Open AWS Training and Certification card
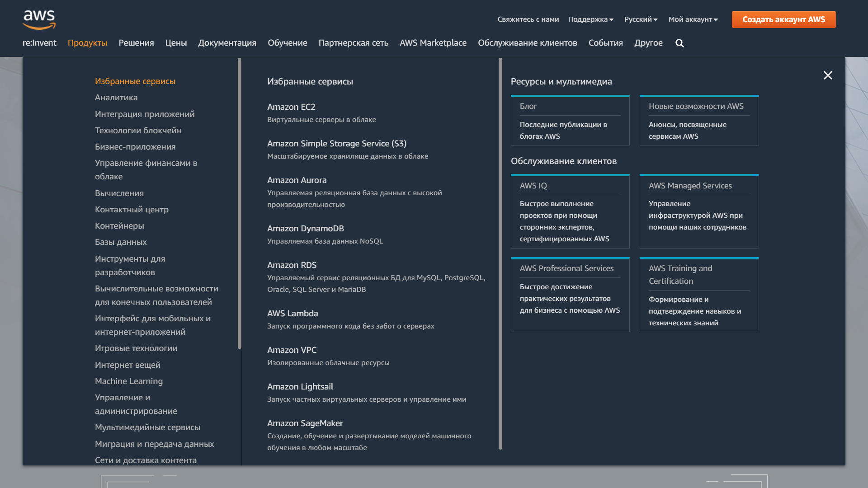Screen dimensions: 868x488 pyautogui.click(x=699, y=295)
